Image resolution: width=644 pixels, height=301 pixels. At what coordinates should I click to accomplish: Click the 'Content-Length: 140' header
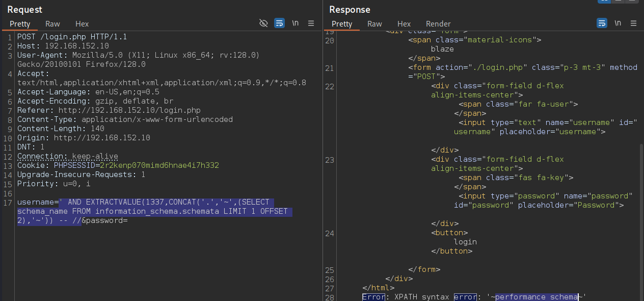pos(61,129)
